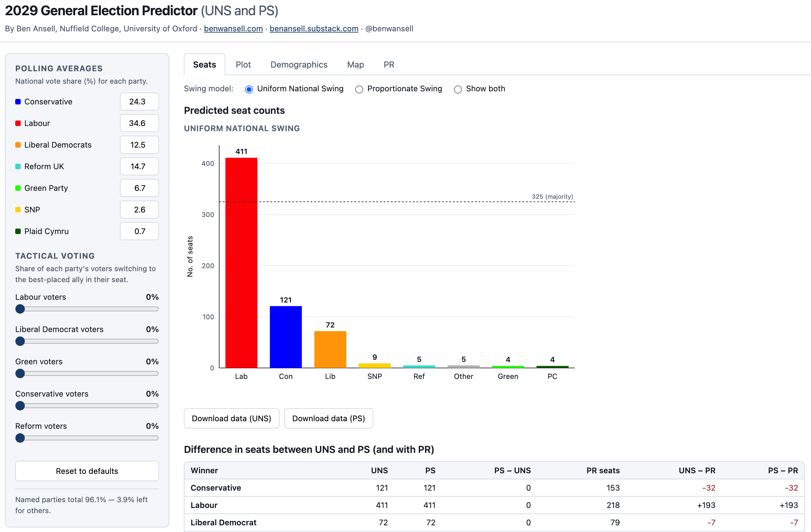
Task: Click the blue Conservative color swatch
Action: [x=18, y=101]
